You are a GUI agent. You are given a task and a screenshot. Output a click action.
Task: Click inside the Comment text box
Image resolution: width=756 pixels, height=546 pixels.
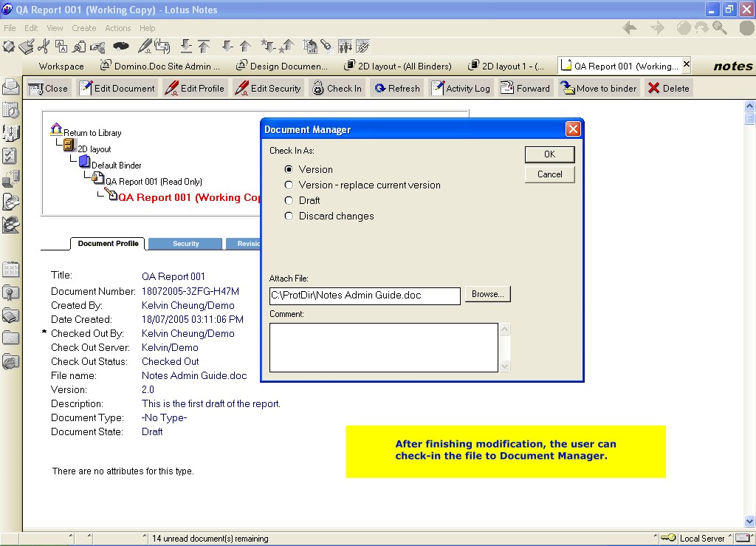point(383,347)
